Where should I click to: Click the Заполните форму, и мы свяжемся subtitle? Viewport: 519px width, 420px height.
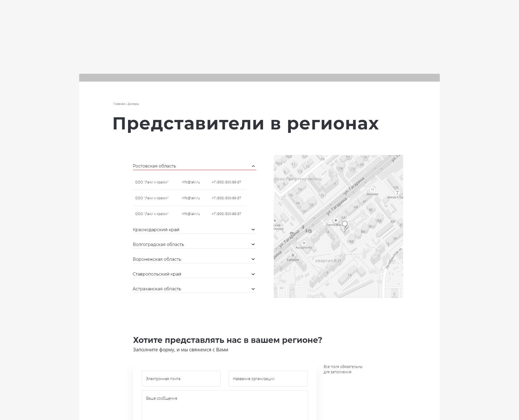click(181, 350)
